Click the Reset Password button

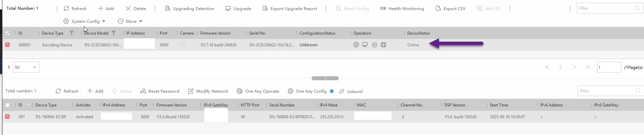160,91
